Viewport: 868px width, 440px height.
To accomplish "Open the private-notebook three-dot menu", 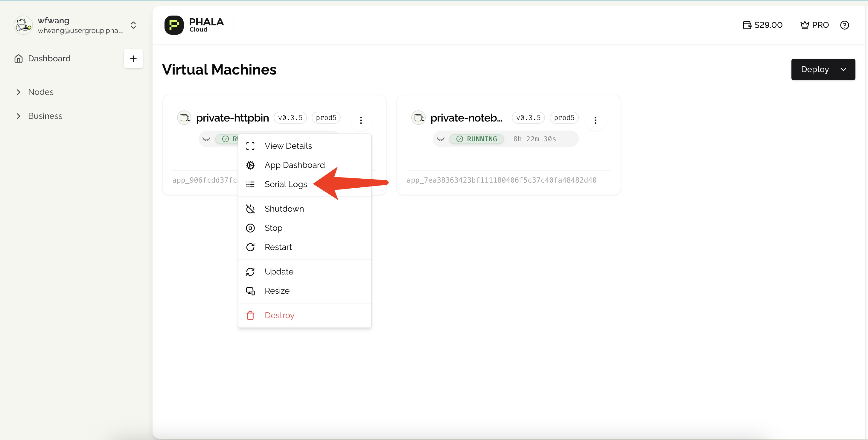I will [595, 120].
